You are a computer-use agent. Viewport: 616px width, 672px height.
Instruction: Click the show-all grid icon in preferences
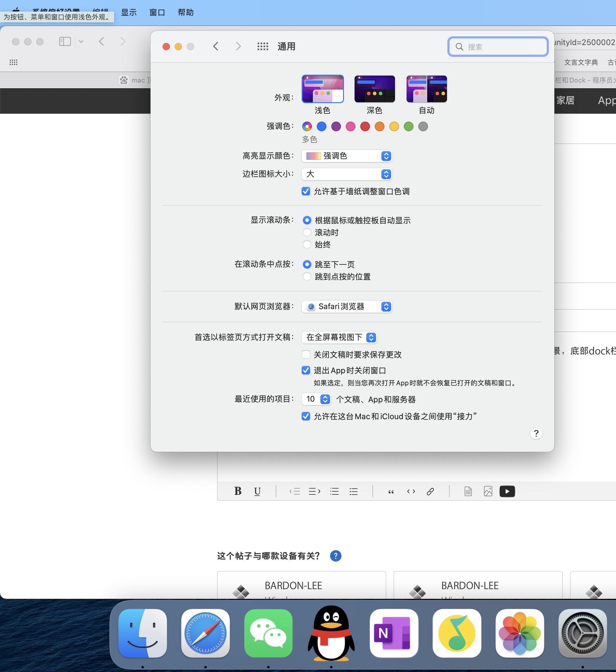[263, 46]
